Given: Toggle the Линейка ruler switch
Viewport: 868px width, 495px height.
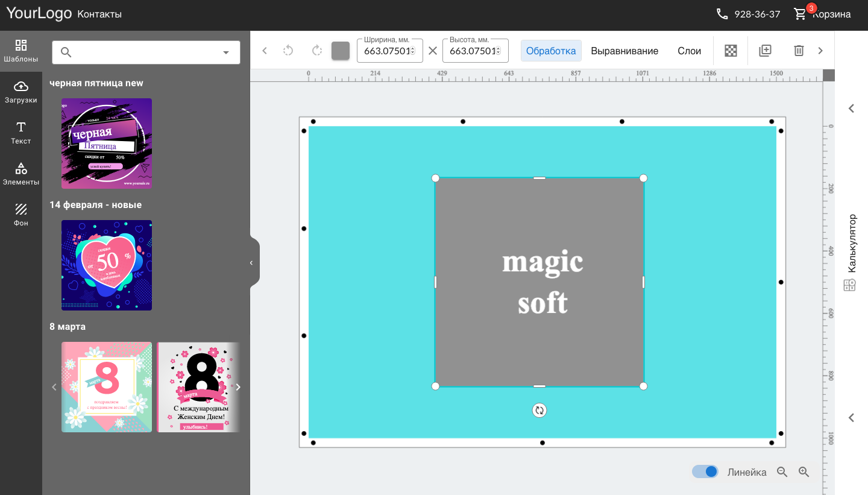Looking at the screenshot, I should tap(705, 471).
